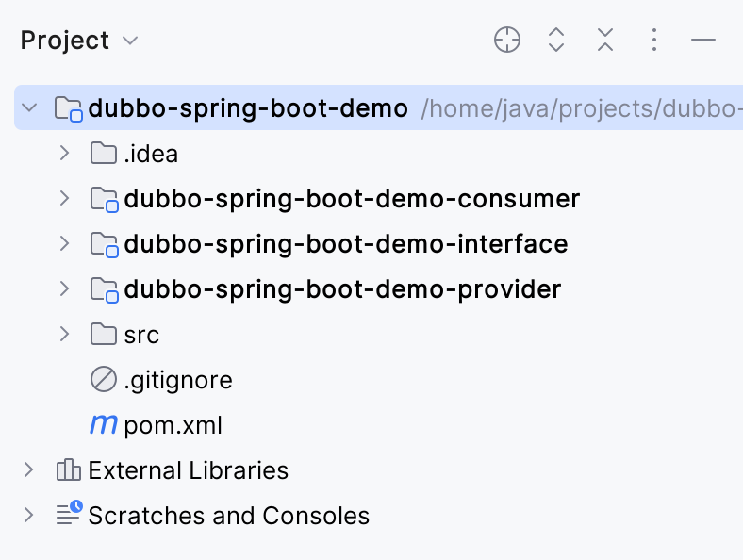Click the .idea folder icon

(103, 153)
